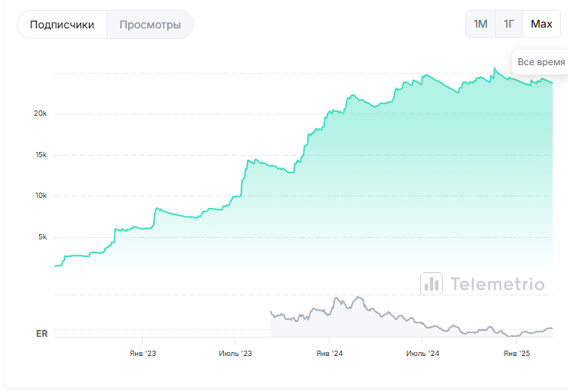The width and height of the screenshot is (568, 392).
Task: Click the Все время tooltip
Action: 541,62
